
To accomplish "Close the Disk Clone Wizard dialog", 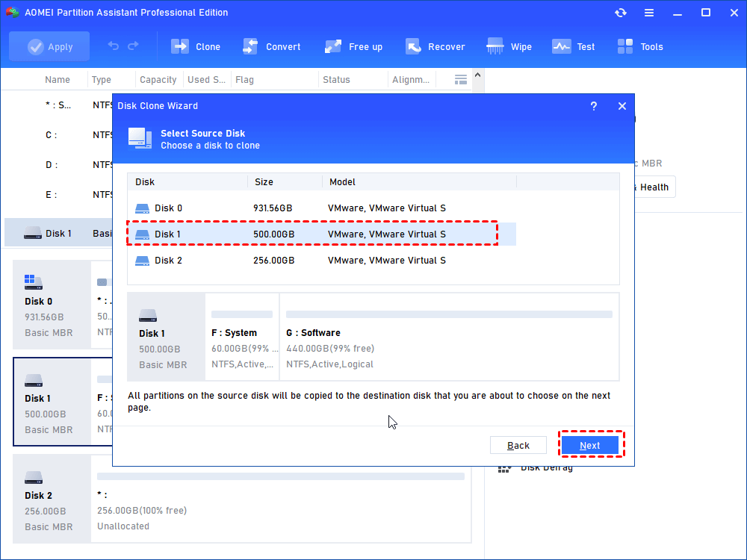I will tap(622, 106).
